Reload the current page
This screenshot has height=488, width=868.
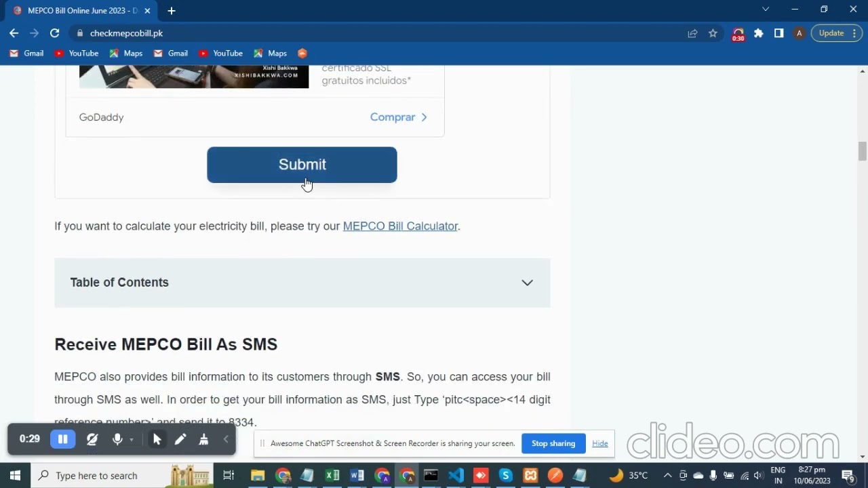click(54, 33)
